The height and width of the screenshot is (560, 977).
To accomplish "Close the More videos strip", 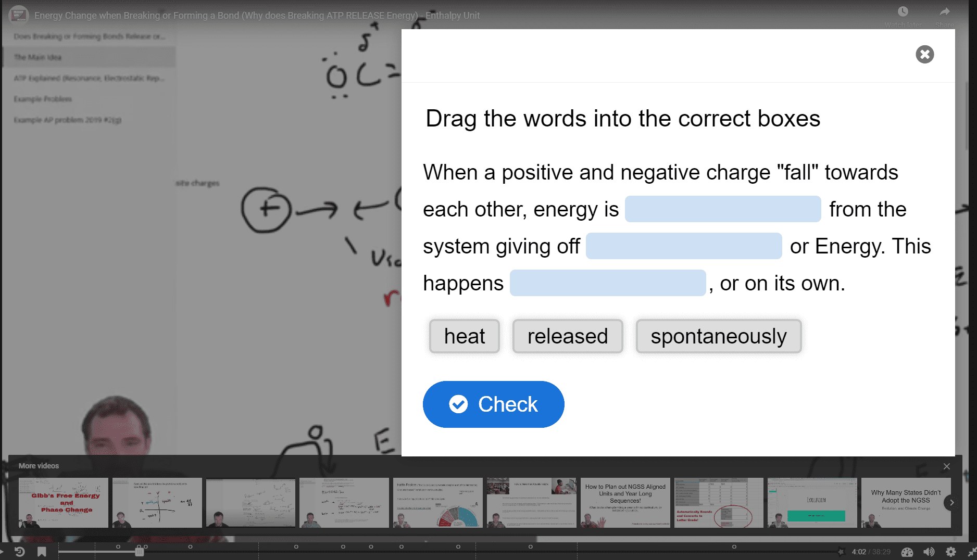I will pyautogui.click(x=947, y=466).
